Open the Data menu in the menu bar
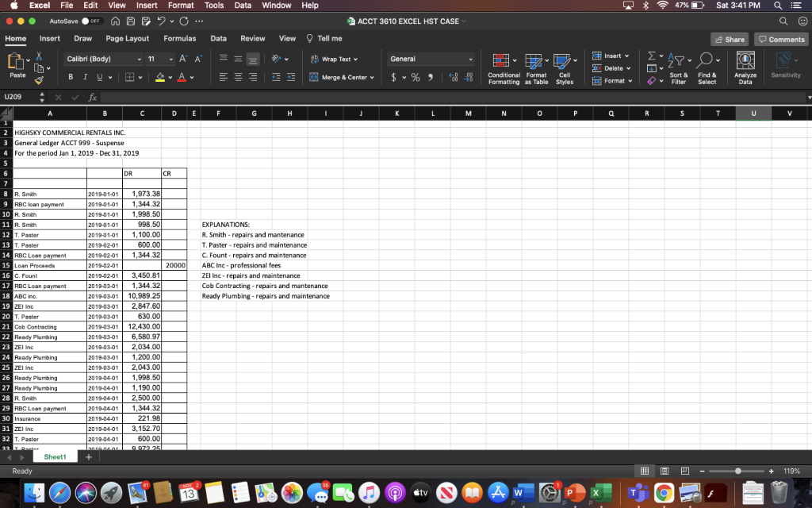 [243, 6]
